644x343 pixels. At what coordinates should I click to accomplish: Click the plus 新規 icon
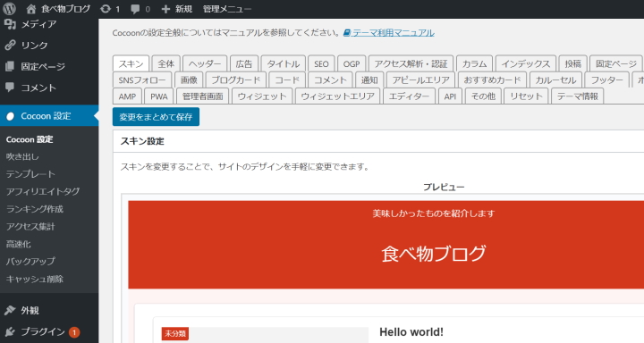165,9
